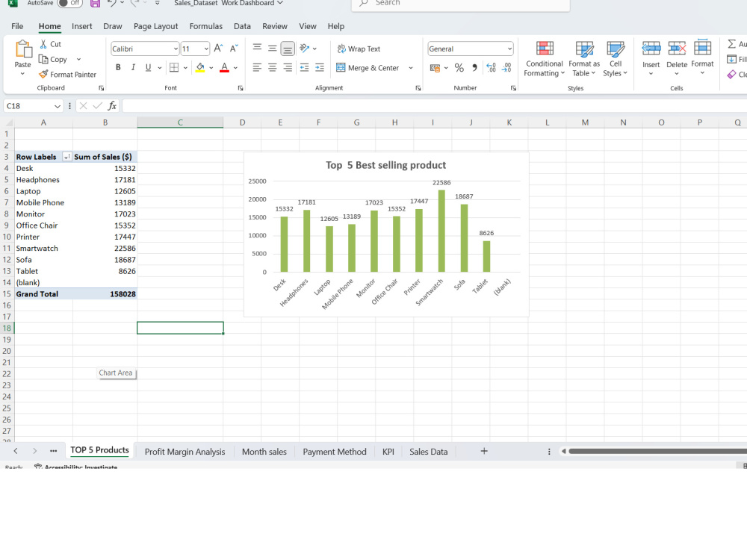
Task: Click the chart title Top 5 Best selling product
Action: click(386, 165)
